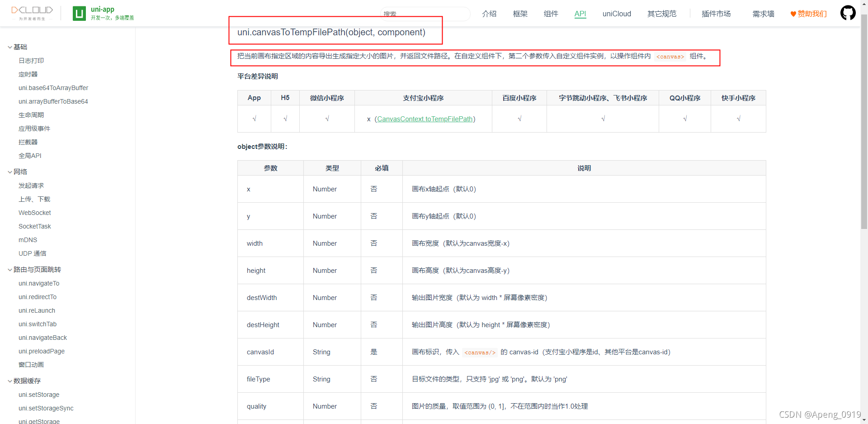Open uni.reLaunch in the sidebar
868x424 pixels.
(x=37, y=310)
